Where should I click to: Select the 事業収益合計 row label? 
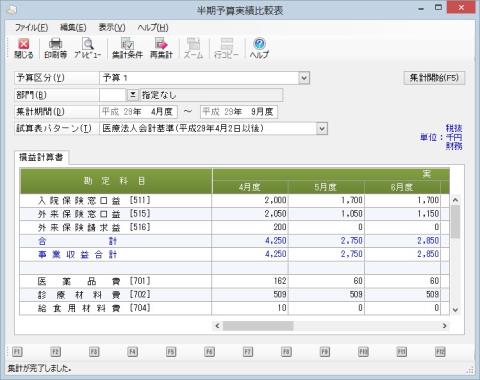pyautogui.click(x=77, y=255)
